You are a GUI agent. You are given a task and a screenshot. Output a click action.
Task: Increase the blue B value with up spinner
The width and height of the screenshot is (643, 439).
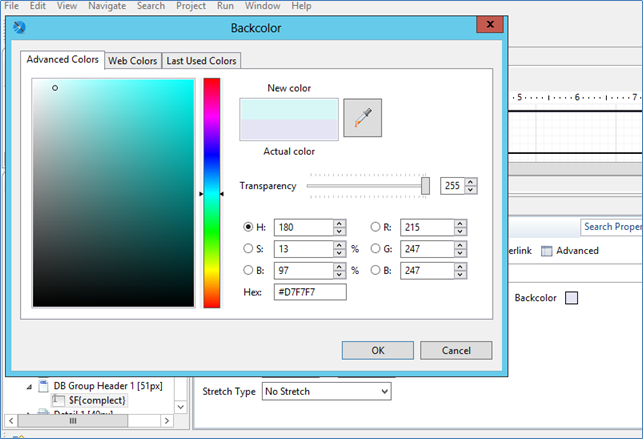460,266
